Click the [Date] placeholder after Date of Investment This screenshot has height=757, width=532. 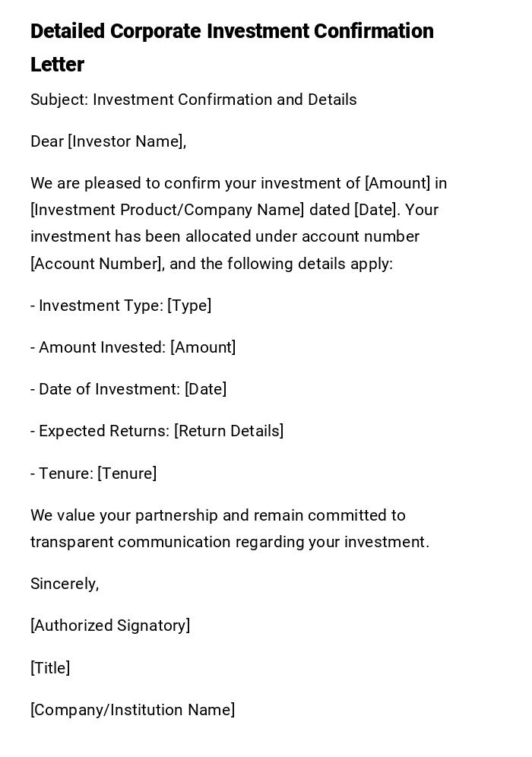(x=205, y=389)
